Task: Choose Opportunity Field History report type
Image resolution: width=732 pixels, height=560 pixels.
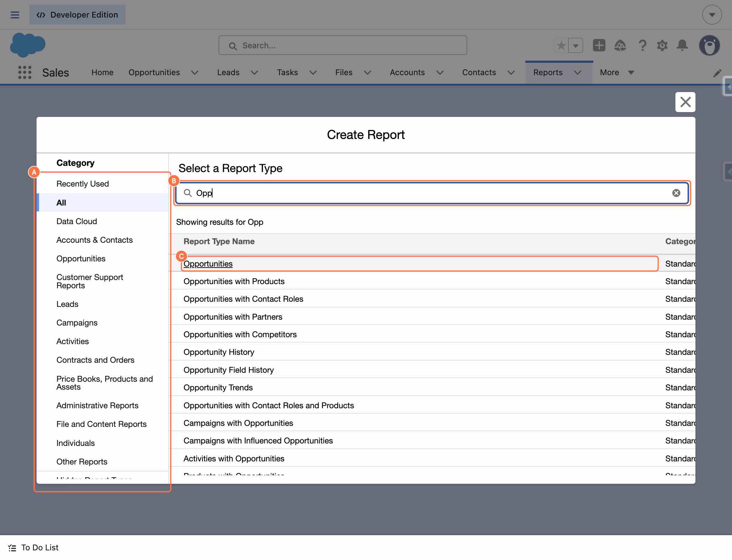Action: [229, 370]
